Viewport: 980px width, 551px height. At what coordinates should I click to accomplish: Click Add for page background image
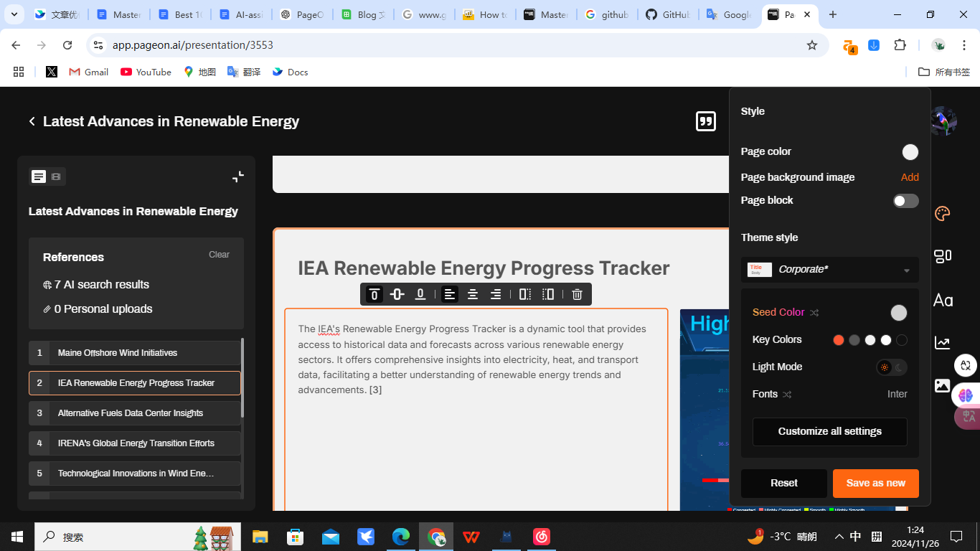click(x=910, y=177)
